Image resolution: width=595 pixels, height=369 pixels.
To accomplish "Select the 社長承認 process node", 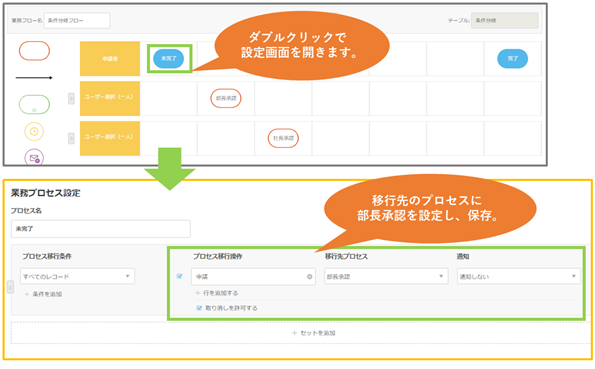I will pos(283,138).
